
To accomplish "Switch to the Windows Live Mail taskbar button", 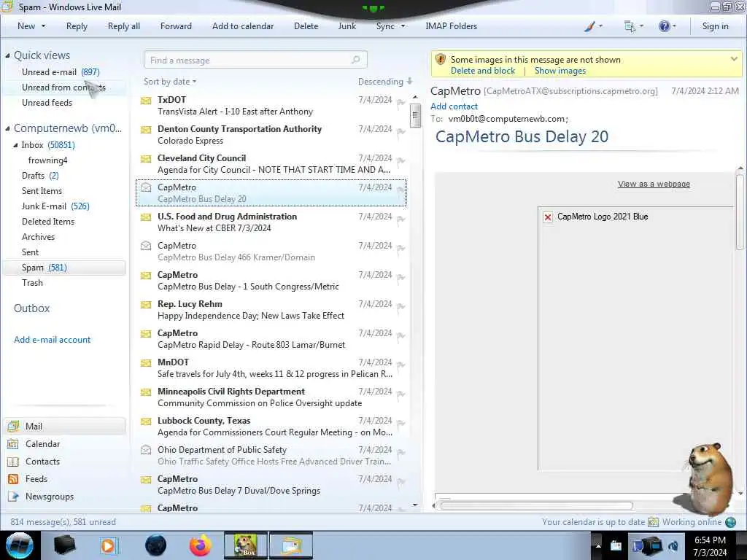I will (291, 545).
